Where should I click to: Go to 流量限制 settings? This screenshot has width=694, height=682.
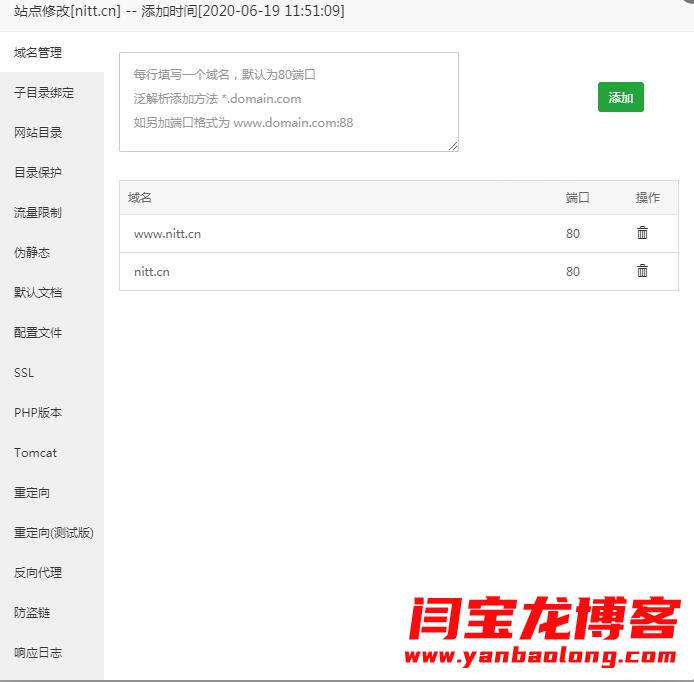coord(38,213)
